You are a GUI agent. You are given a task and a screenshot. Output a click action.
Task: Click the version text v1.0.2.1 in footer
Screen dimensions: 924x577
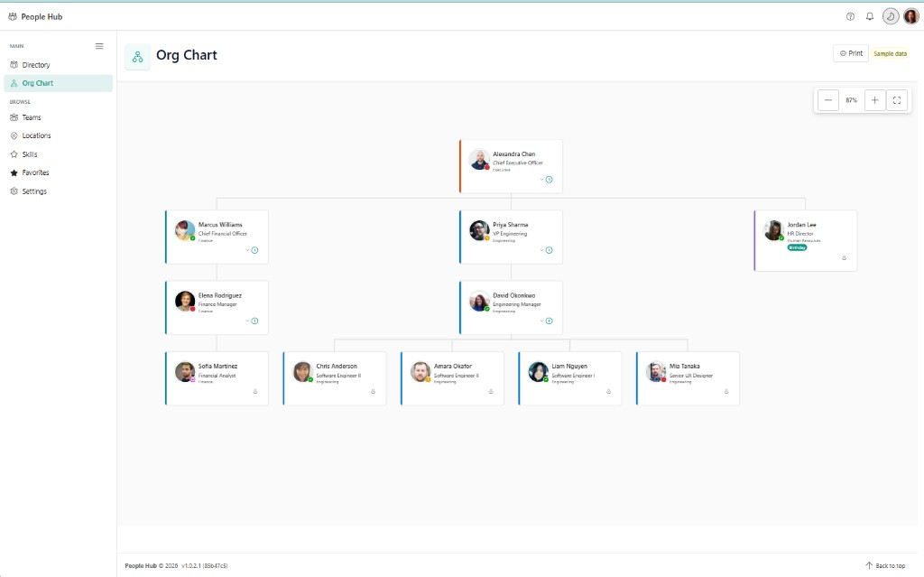coord(205,566)
